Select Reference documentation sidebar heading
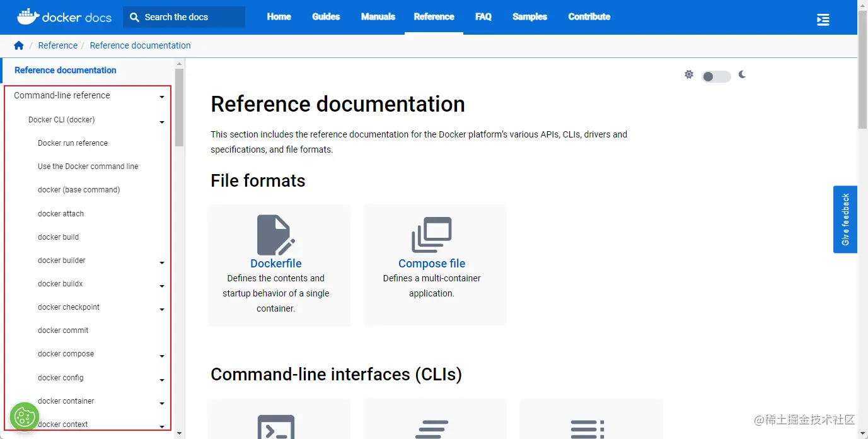Screen dimensions: 868x439 coord(66,70)
